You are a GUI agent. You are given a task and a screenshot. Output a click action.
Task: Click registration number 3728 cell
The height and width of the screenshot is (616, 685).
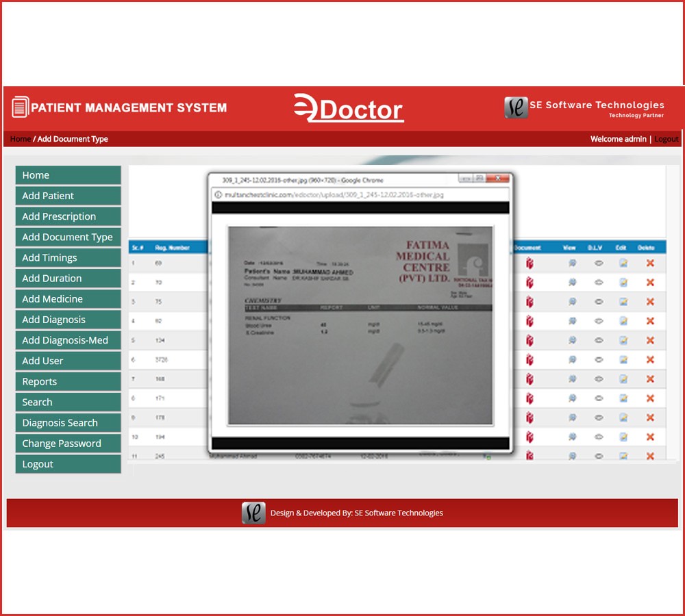[x=161, y=360]
